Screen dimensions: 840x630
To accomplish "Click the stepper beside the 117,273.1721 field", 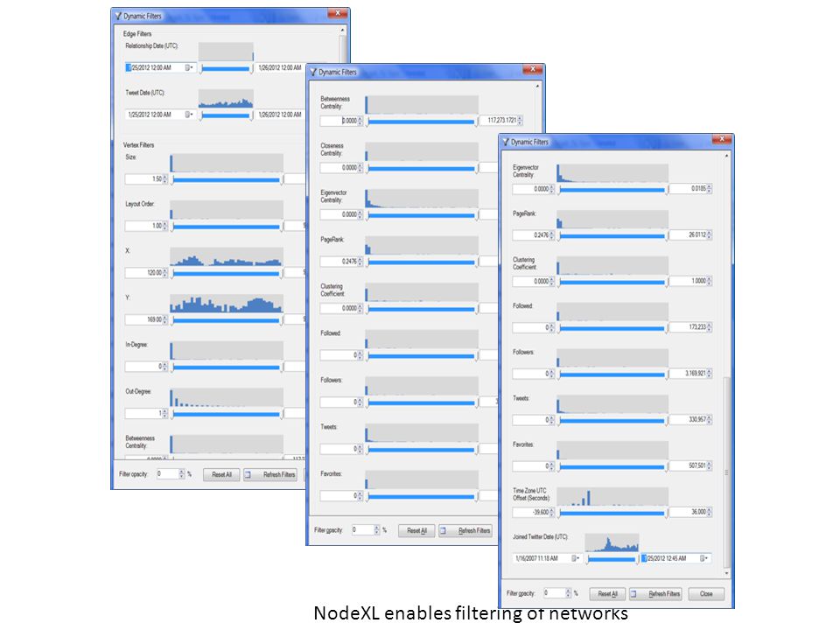I will click(520, 120).
